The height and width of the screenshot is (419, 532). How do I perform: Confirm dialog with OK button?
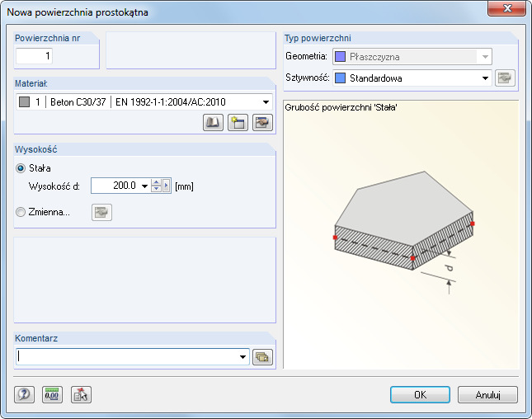420,394
